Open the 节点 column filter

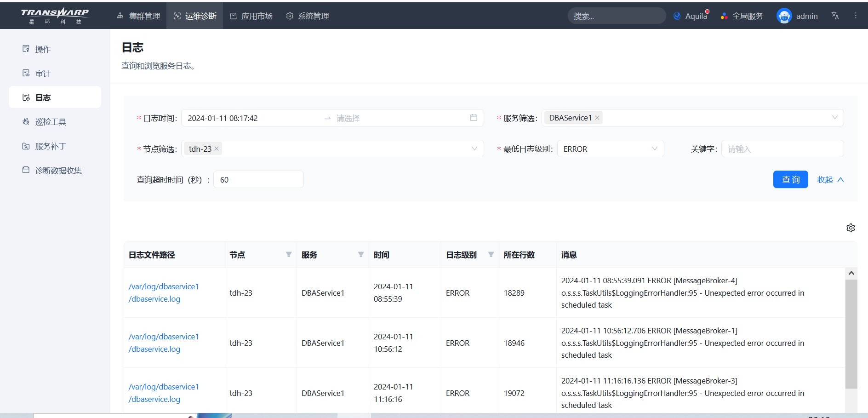tap(289, 254)
